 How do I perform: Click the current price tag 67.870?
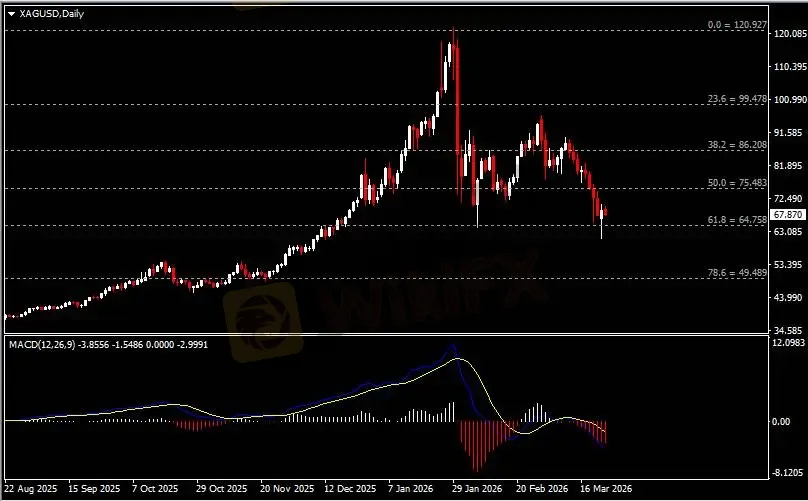[788, 214]
